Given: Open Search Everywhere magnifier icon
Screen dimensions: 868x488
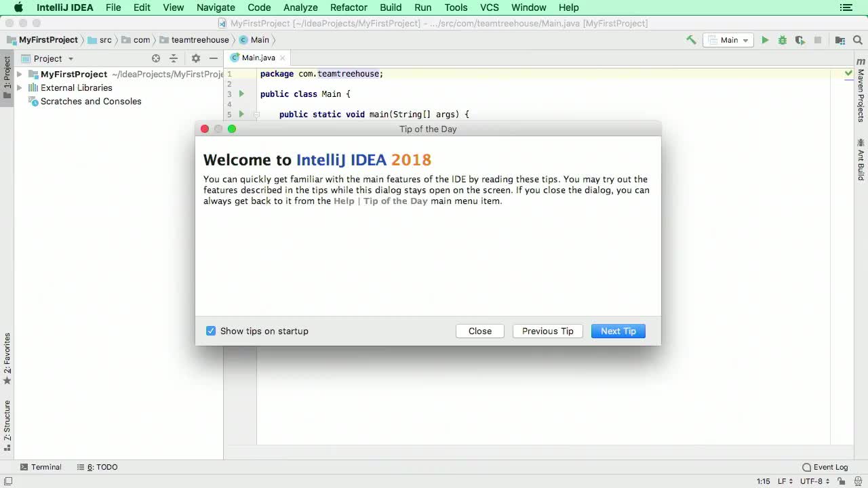Looking at the screenshot, I should pos(858,40).
